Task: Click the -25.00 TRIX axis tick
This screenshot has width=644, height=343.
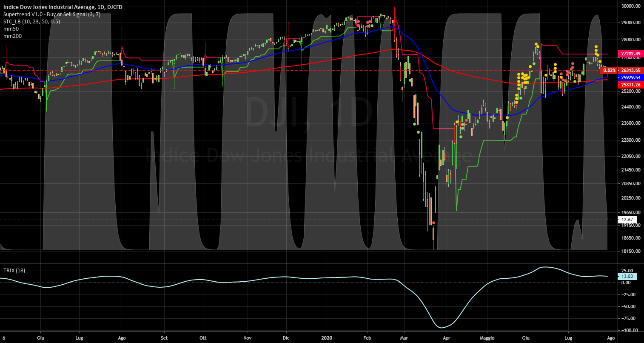Action: click(630, 294)
